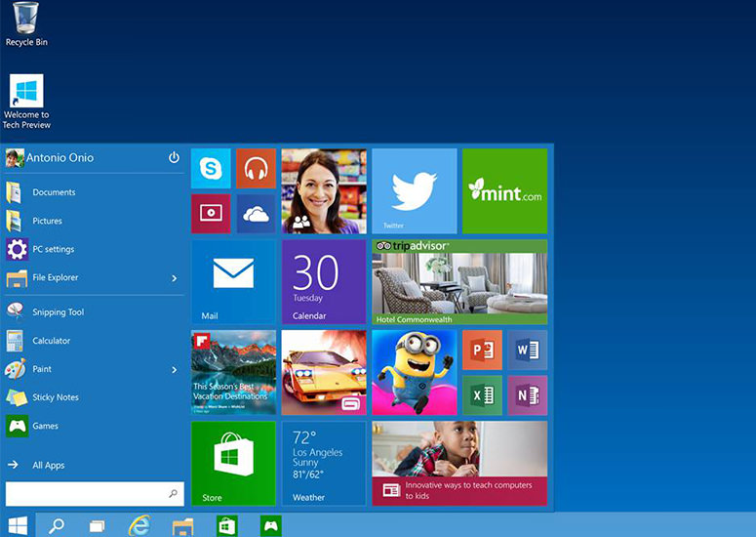The height and width of the screenshot is (537, 756).
Task: Open the Store tile
Action: point(233,463)
